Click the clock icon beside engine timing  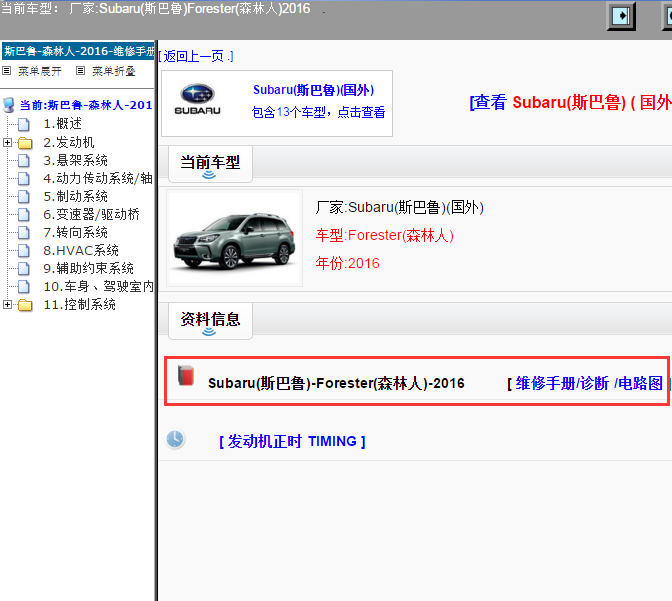175,439
